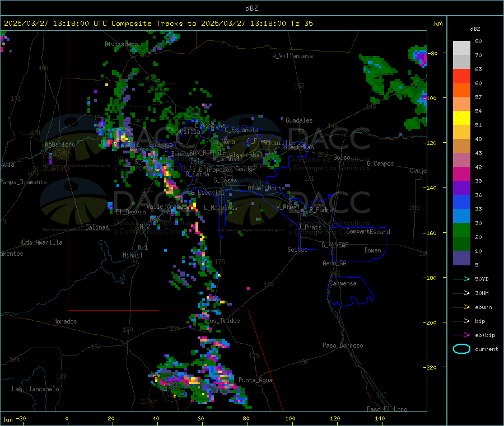Click the dBZ title at top
This screenshot has width=504, height=426.
[251, 8]
